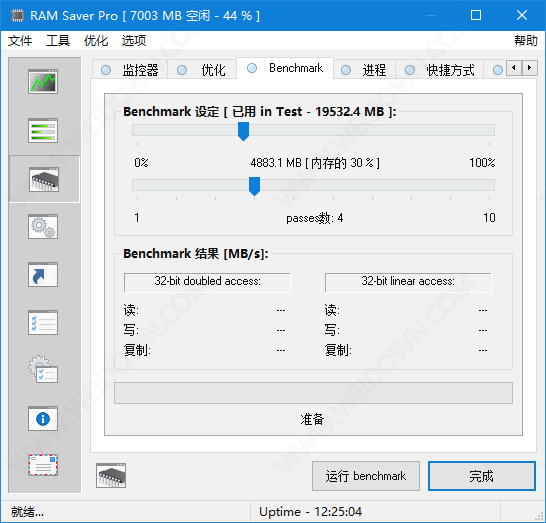Click the status bar resize grip
The width and height of the screenshot is (546, 523).
coord(540,517)
